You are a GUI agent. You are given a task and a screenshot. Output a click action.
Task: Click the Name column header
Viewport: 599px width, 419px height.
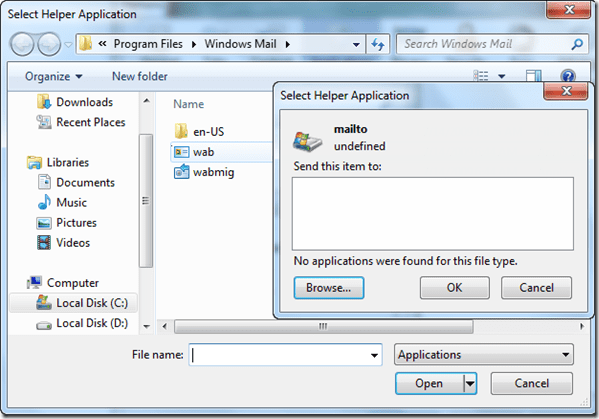pos(188,104)
